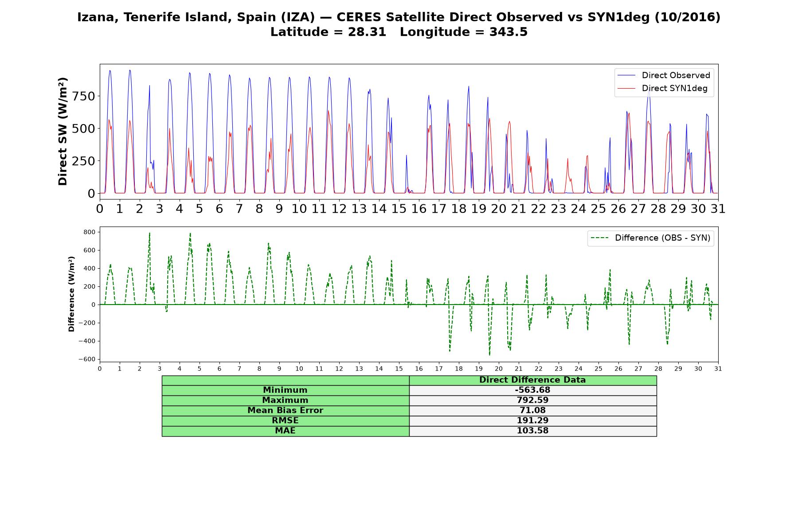This screenshot has width=798, height=532.
Task: Click the RMSE value 191.29 cell
Action: tap(532, 421)
